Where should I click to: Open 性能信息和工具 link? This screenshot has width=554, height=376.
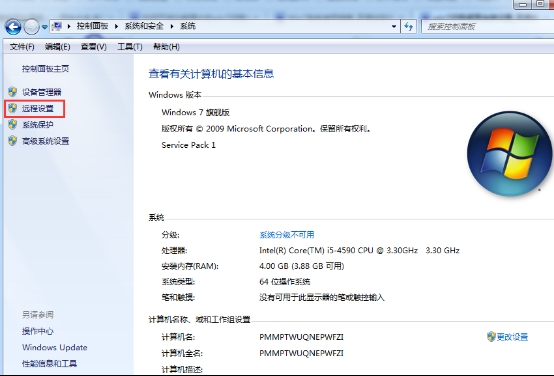(49, 363)
